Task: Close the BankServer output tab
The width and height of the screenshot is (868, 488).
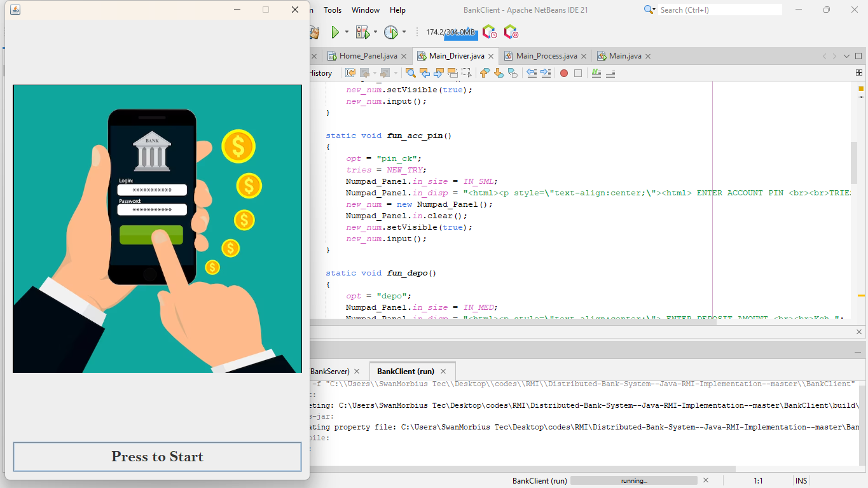Action: tap(357, 371)
